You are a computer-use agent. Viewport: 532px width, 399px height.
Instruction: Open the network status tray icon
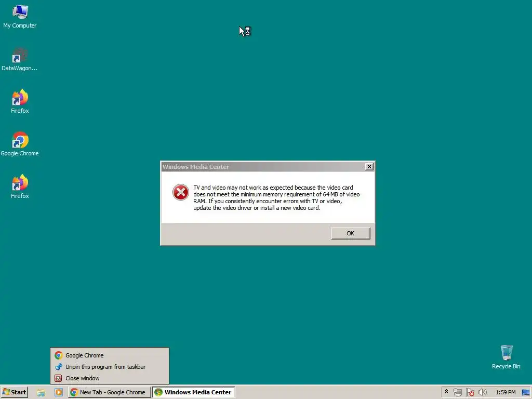tap(457, 393)
